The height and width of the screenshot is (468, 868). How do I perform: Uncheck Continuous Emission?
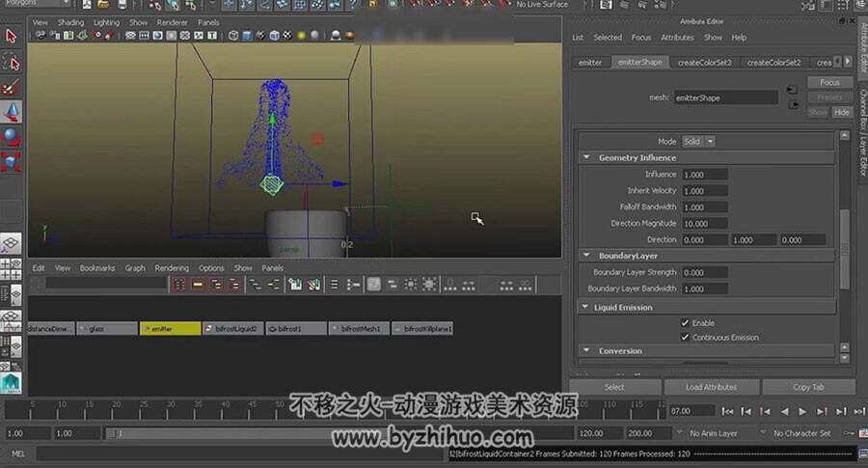pos(685,338)
